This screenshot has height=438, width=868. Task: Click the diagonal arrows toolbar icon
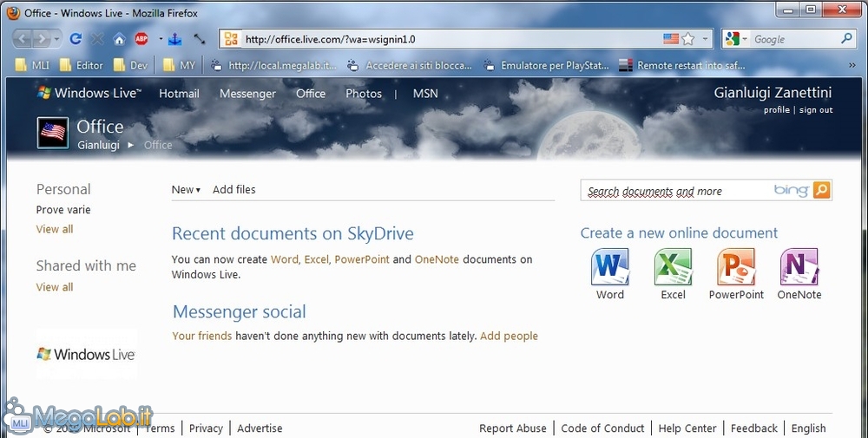tap(200, 39)
